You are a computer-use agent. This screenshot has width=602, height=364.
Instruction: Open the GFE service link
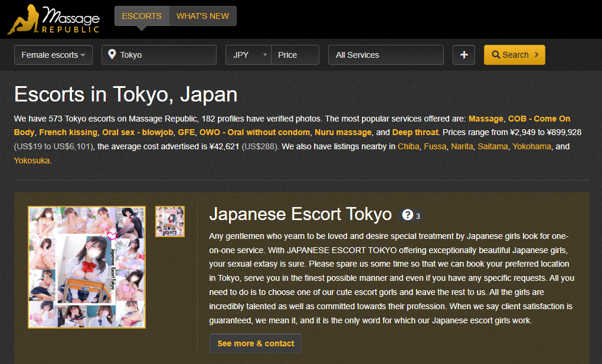click(x=186, y=133)
